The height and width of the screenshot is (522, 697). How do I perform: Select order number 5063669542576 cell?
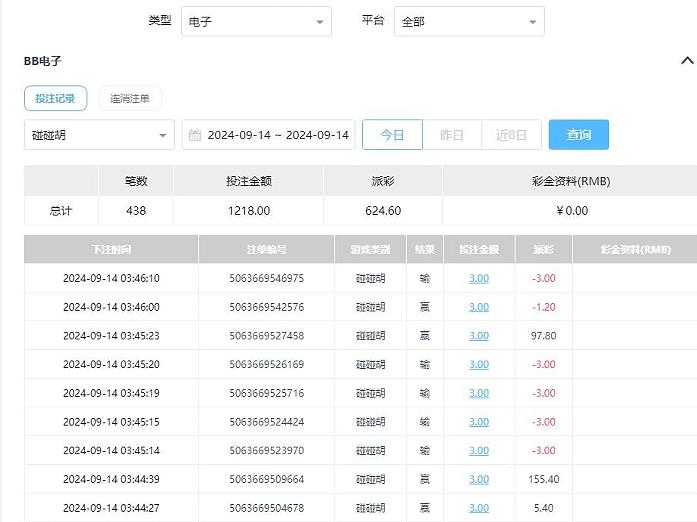[266, 307]
